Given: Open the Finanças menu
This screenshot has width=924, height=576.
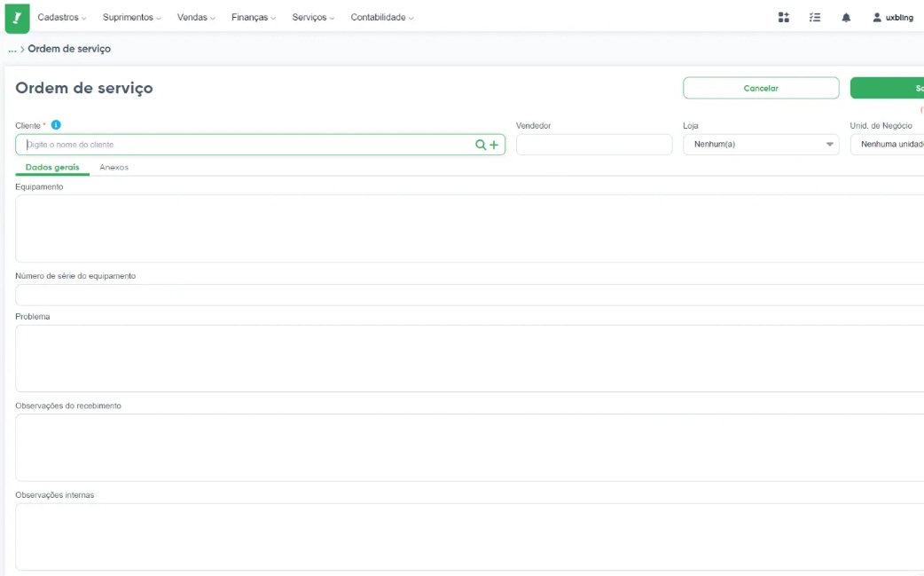Looking at the screenshot, I should (254, 18).
